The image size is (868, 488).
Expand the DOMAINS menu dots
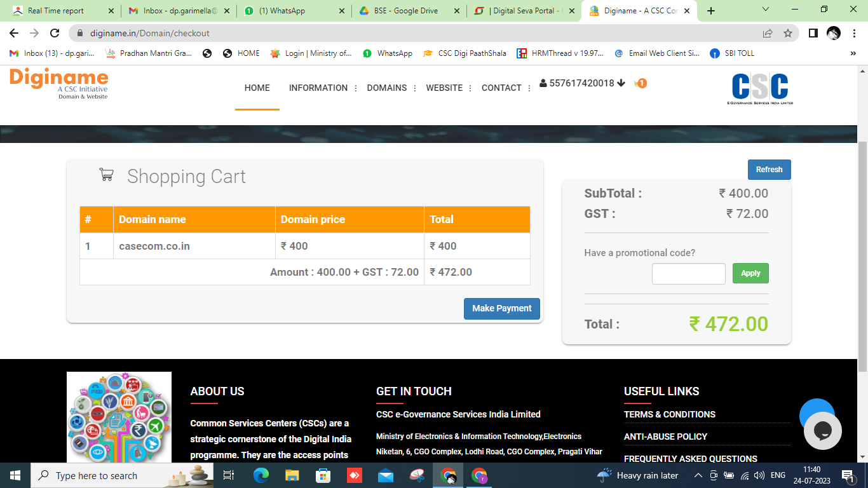pos(415,88)
